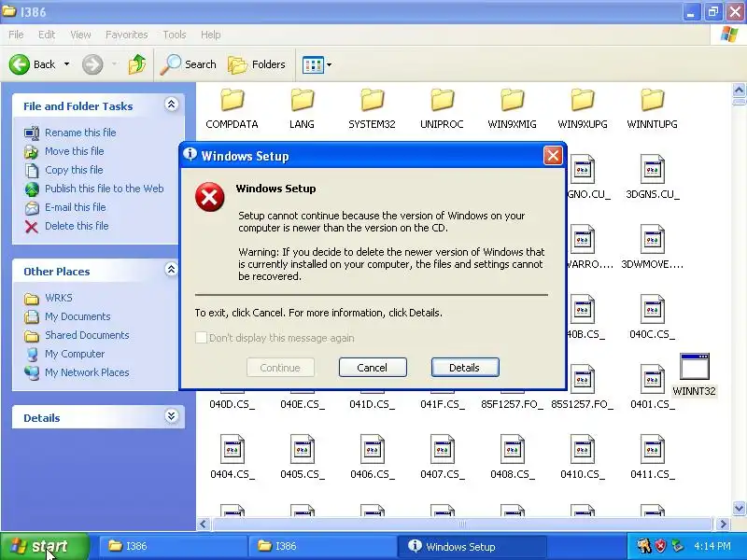Select the 0408.CS_ file icon
This screenshot has height=560, width=747.
tap(512, 449)
